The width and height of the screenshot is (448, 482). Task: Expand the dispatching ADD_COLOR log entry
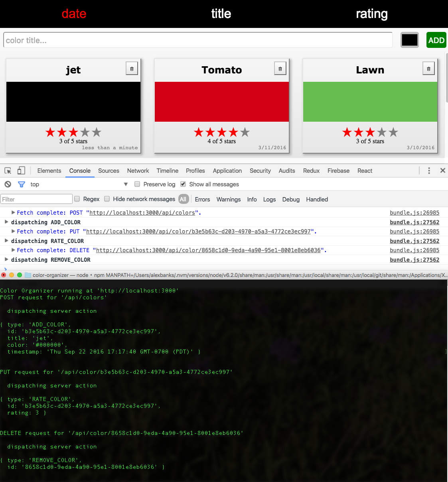click(6, 222)
